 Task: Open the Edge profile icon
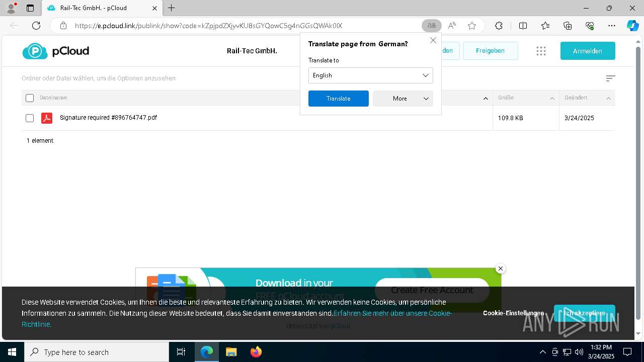tap(11, 8)
